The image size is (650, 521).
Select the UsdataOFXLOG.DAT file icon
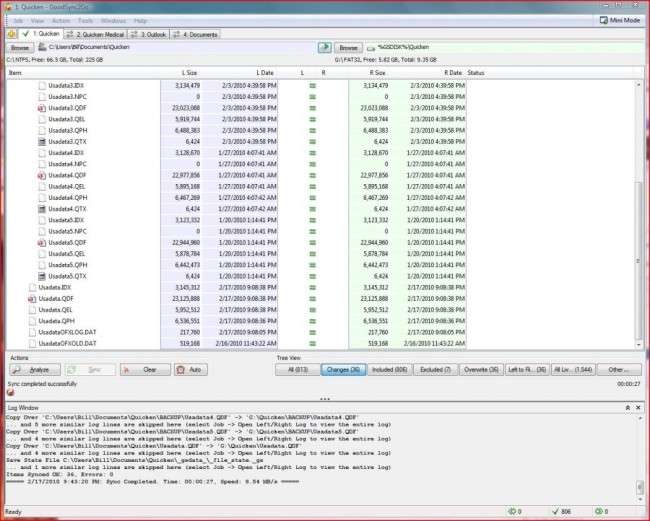click(x=32, y=331)
